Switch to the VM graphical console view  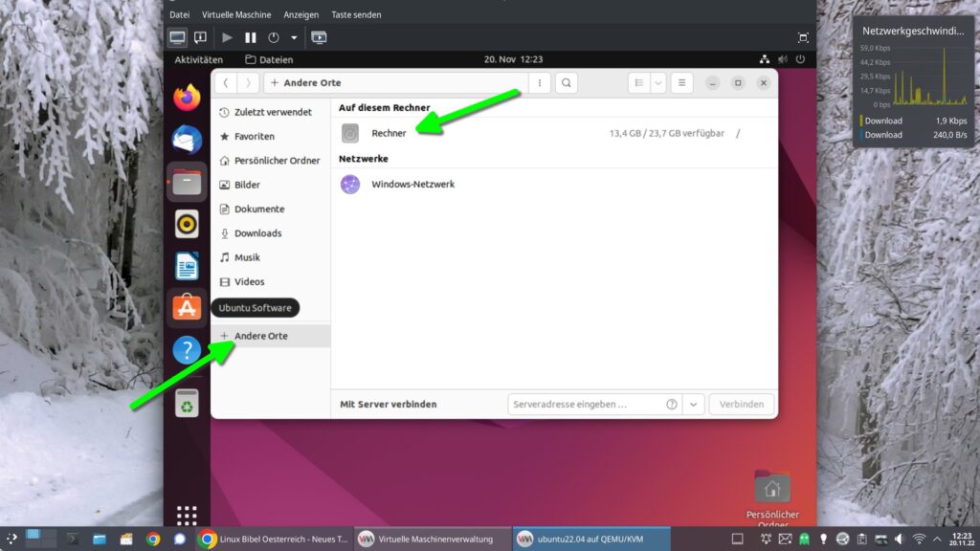(x=177, y=38)
